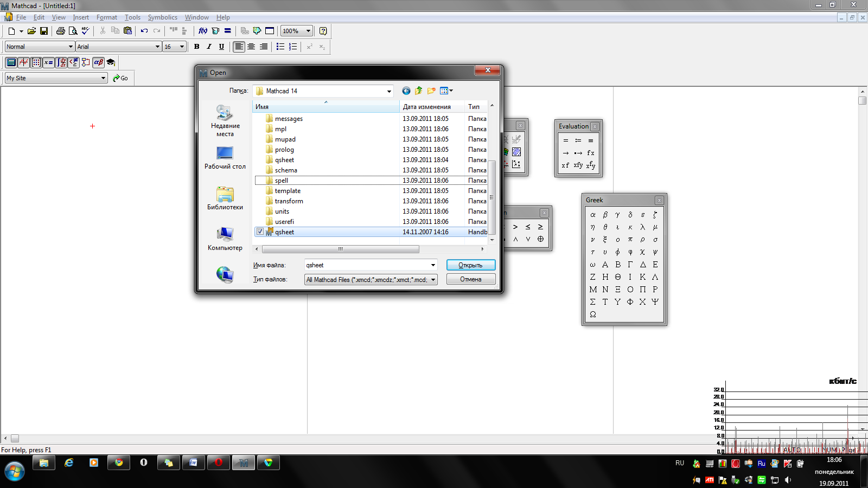This screenshot has height=488, width=868.
Task: Run the ABC spell check icon
Action: point(85,31)
